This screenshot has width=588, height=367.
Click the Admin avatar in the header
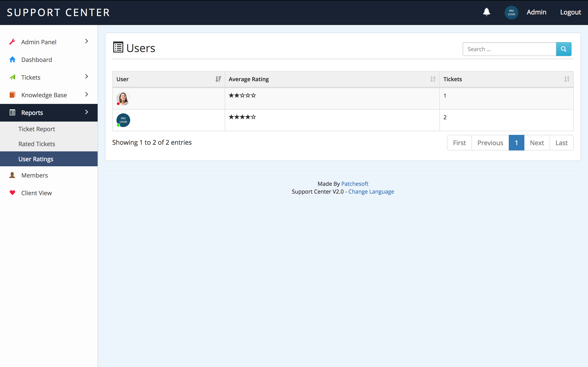(511, 12)
